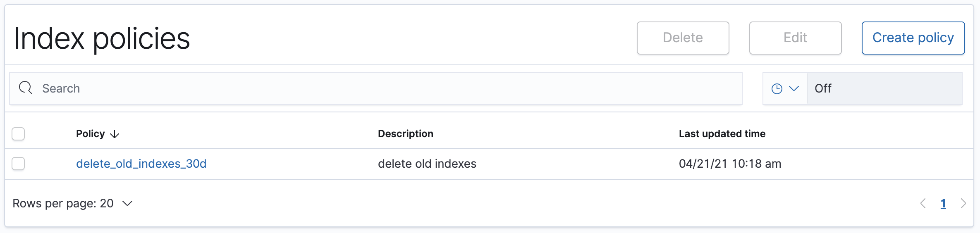
Task: Open the refresh interval chevron dropdown
Action: coord(794,88)
